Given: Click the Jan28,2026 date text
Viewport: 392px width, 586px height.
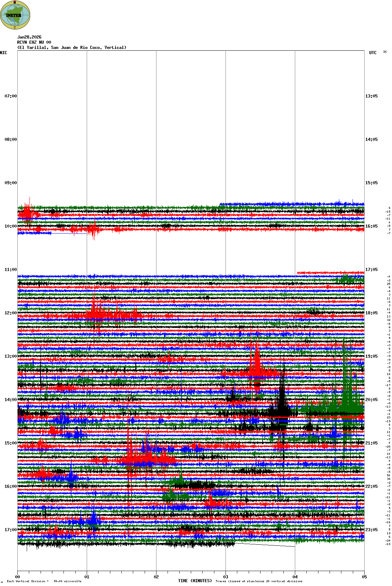Looking at the screenshot, I should point(29,37).
